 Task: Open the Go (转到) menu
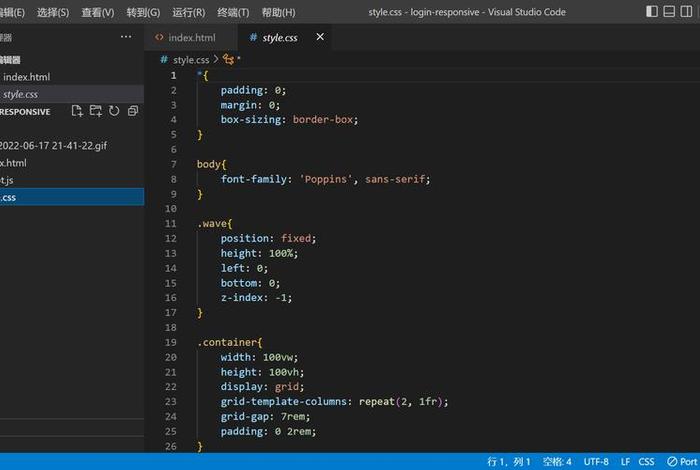coord(143,12)
